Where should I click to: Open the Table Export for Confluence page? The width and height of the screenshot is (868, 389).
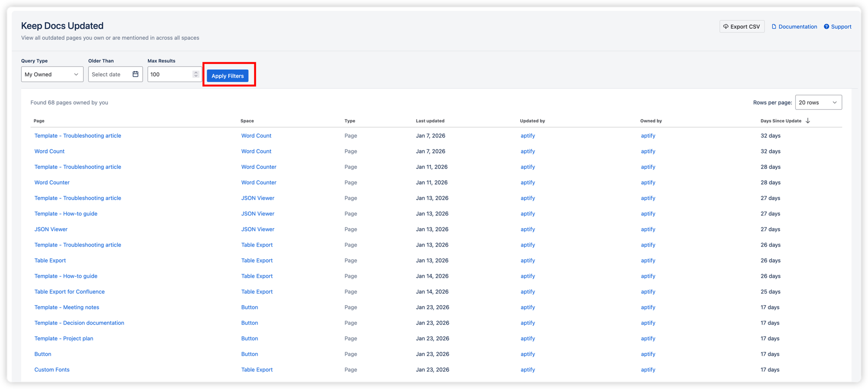click(69, 291)
